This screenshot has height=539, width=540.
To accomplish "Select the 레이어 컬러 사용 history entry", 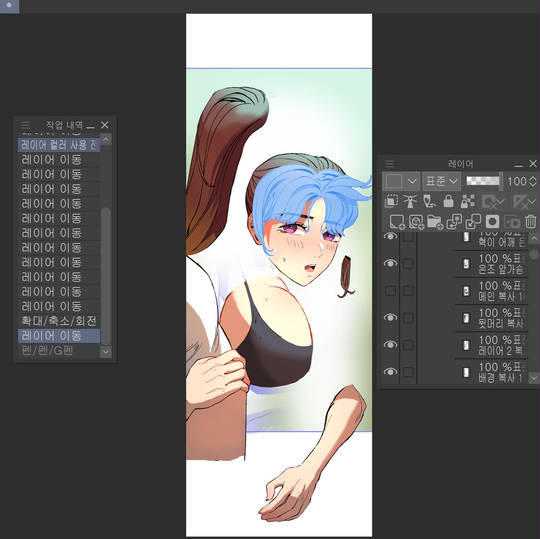I will [59, 145].
